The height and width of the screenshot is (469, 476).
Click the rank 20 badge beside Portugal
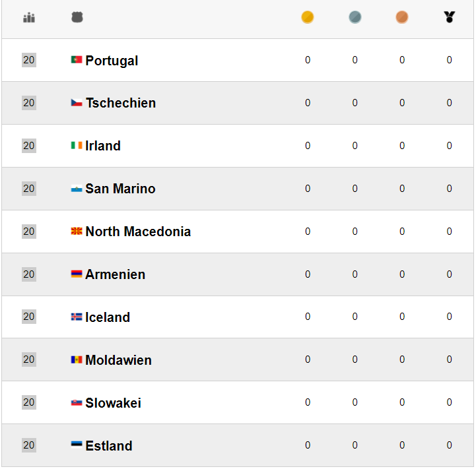point(29,60)
